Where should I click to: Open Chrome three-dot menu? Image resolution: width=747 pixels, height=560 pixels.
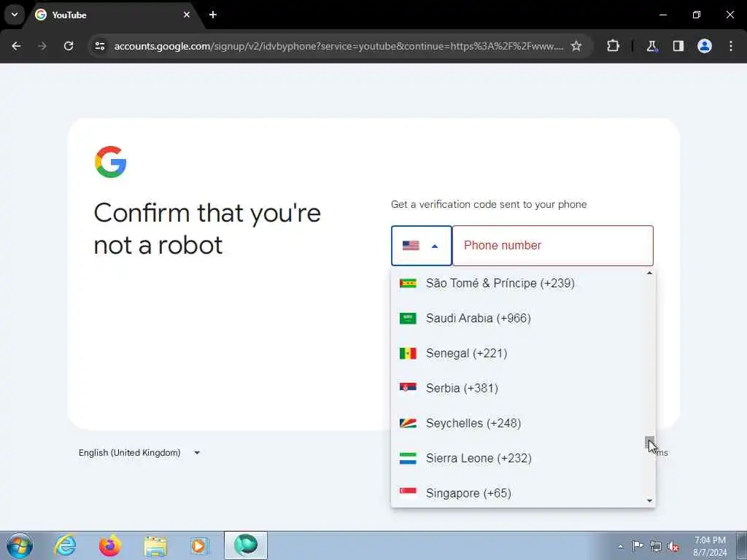tap(731, 46)
